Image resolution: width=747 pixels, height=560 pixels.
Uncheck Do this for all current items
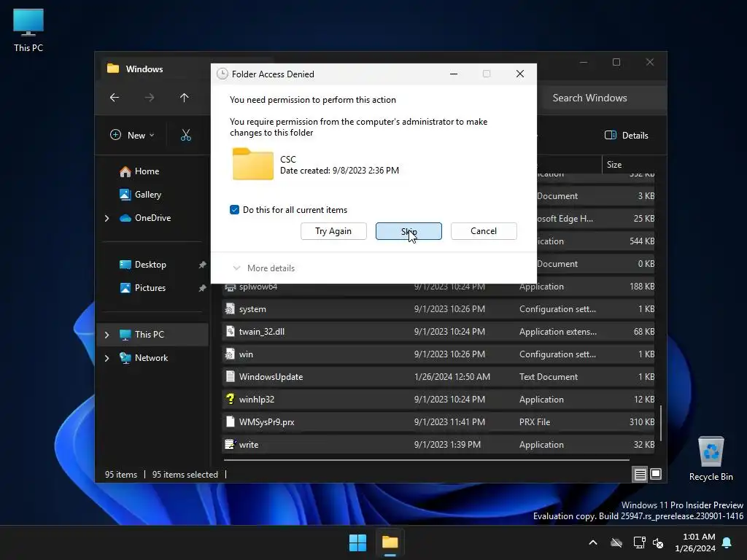click(x=234, y=210)
